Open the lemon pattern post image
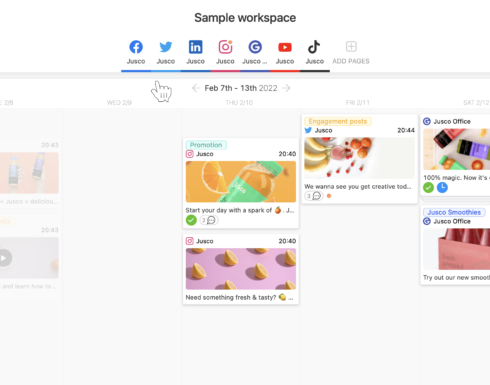This screenshot has width=490, height=385. [x=241, y=269]
